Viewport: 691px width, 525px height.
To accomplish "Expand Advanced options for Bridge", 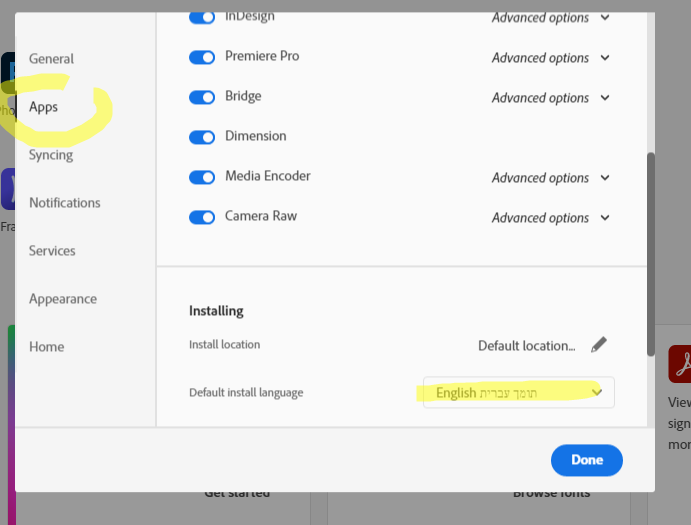I will click(x=550, y=98).
